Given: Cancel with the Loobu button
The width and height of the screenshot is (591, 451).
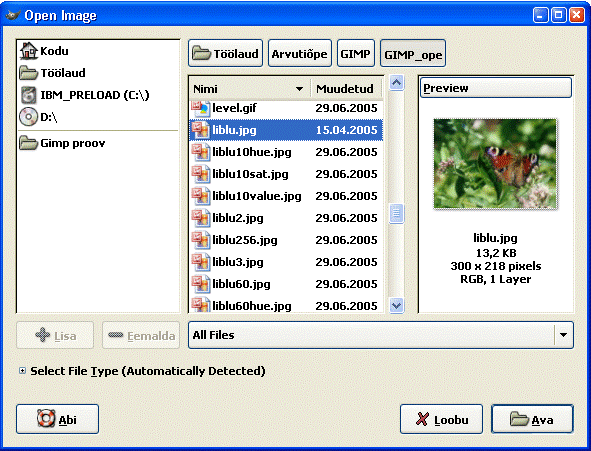Looking at the screenshot, I should [441, 419].
